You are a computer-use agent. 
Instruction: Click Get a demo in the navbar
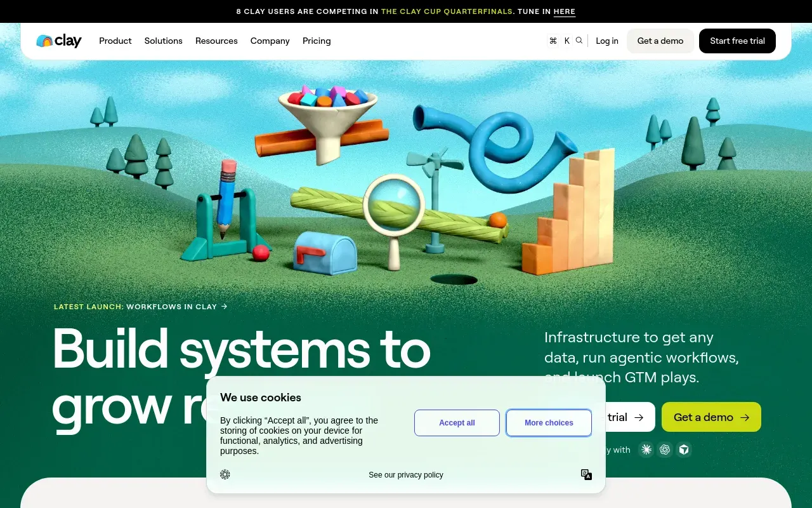pyautogui.click(x=660, y=41)
